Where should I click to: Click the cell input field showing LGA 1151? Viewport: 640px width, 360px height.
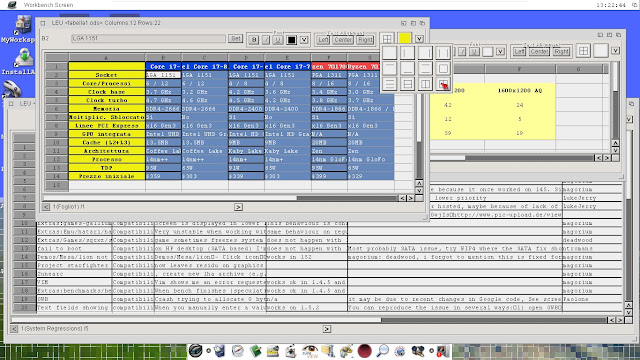point(148,38)
